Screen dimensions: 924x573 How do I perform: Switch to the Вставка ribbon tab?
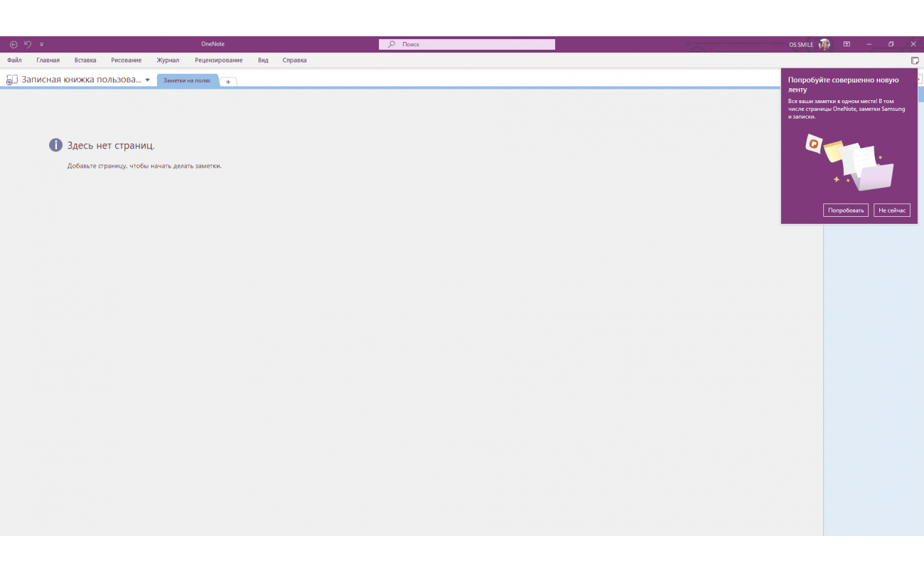tap(85, 60)
